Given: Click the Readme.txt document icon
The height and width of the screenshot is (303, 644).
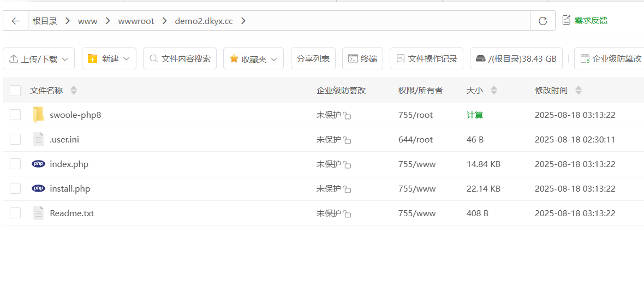Looking at the screenshot, I should [38, 213].
